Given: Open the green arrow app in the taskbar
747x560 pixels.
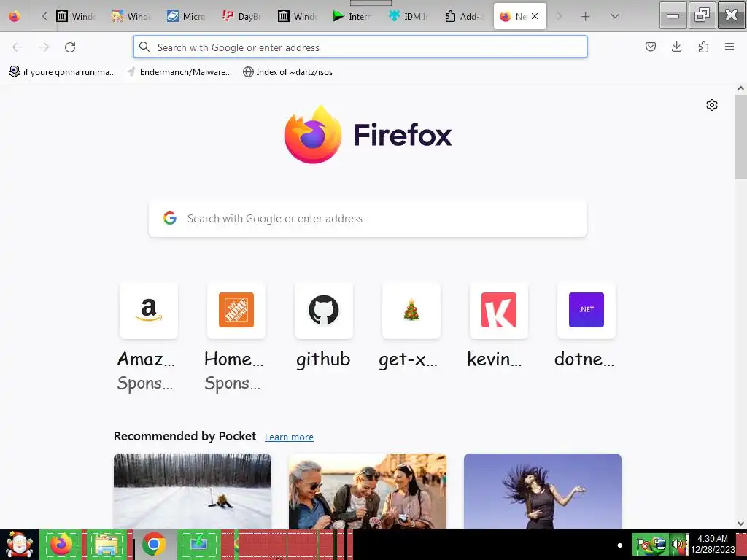Looking at the screenshot, I should pyautogui.click(x=198, y=544).
